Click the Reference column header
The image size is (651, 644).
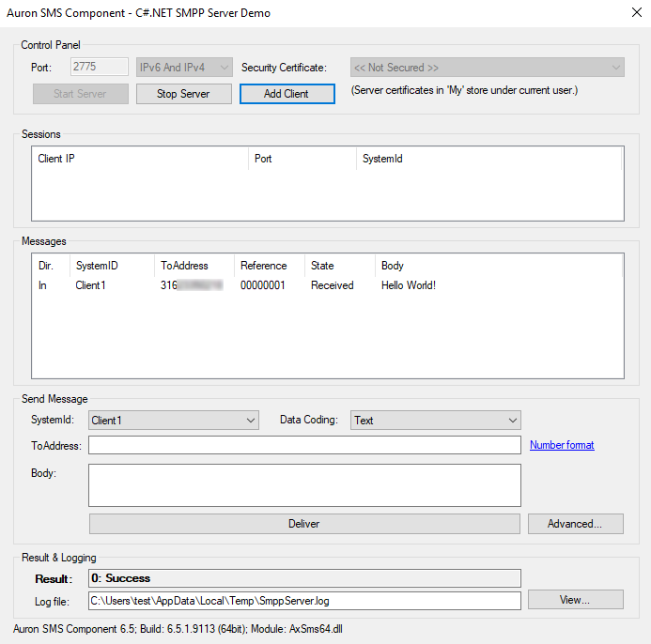pos(269,266)
